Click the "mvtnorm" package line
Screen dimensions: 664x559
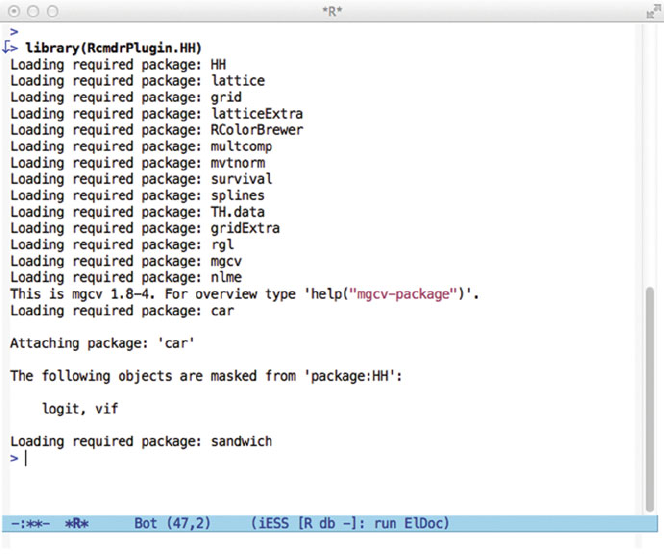pos(138,163)
